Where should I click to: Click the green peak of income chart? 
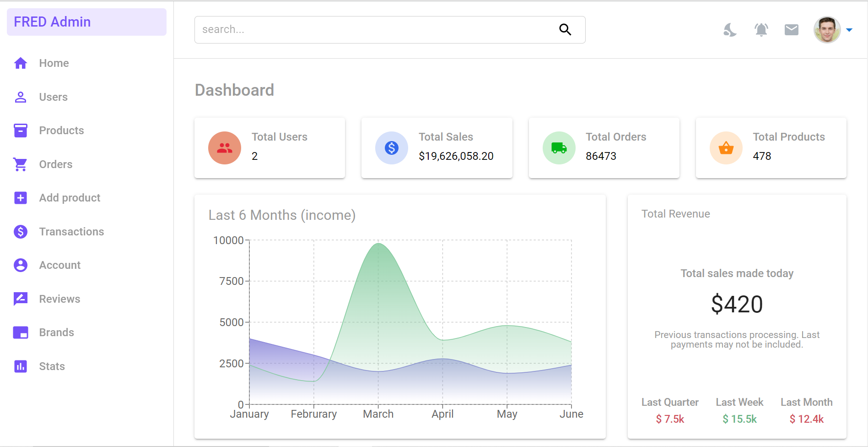(378, 244)
